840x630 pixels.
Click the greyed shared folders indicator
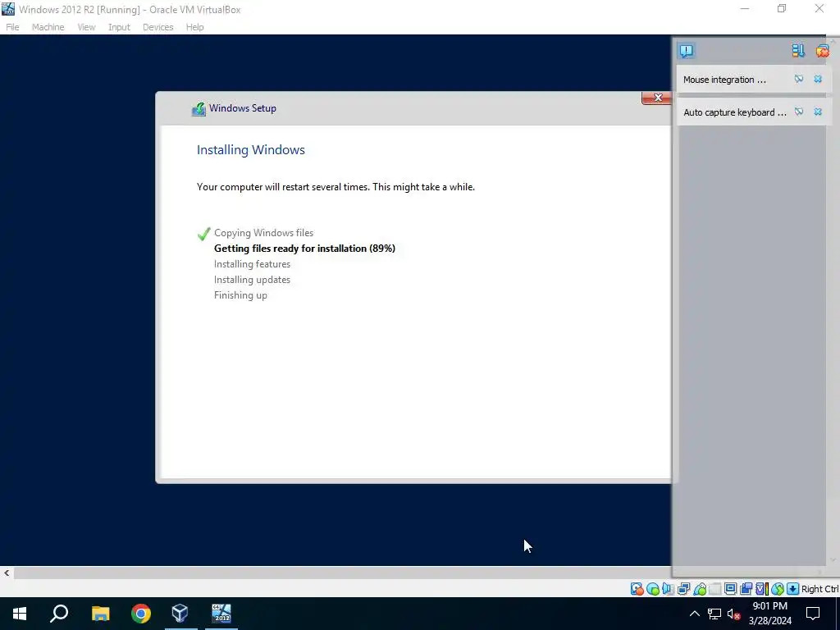pos(715,589)
